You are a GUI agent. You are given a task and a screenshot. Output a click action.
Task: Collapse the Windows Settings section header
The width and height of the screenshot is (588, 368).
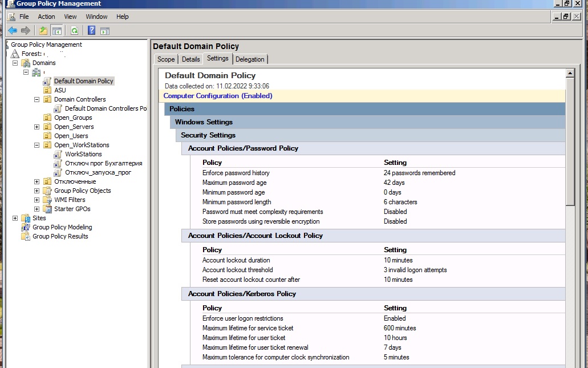tap(367, 122)
